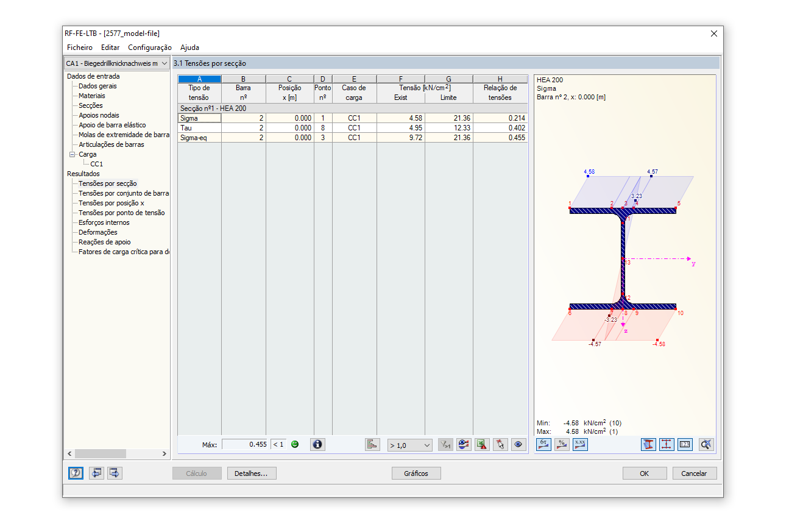
Task: Open the > 1,0 filter dropdown
Action: coord(409,445)
